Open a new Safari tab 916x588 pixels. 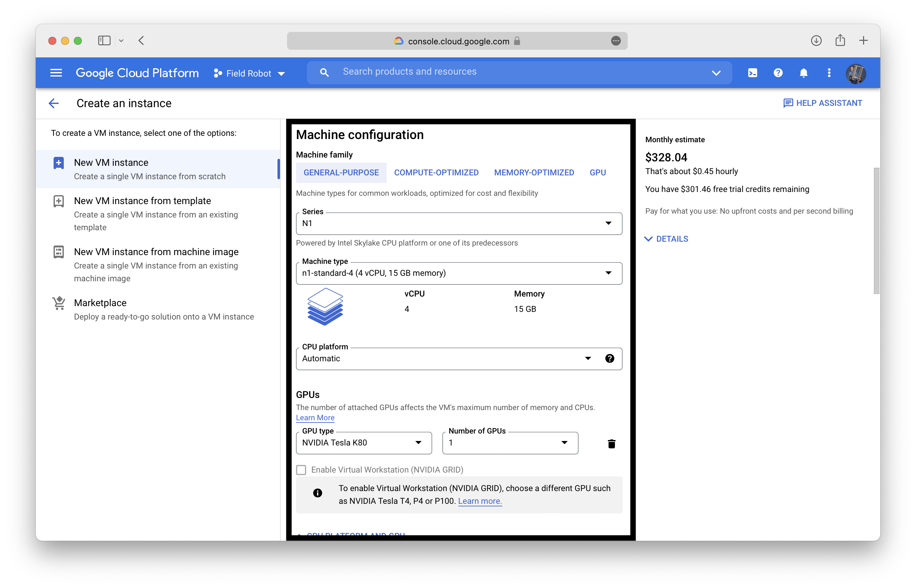pyautogui.click(x=863, y=40)
